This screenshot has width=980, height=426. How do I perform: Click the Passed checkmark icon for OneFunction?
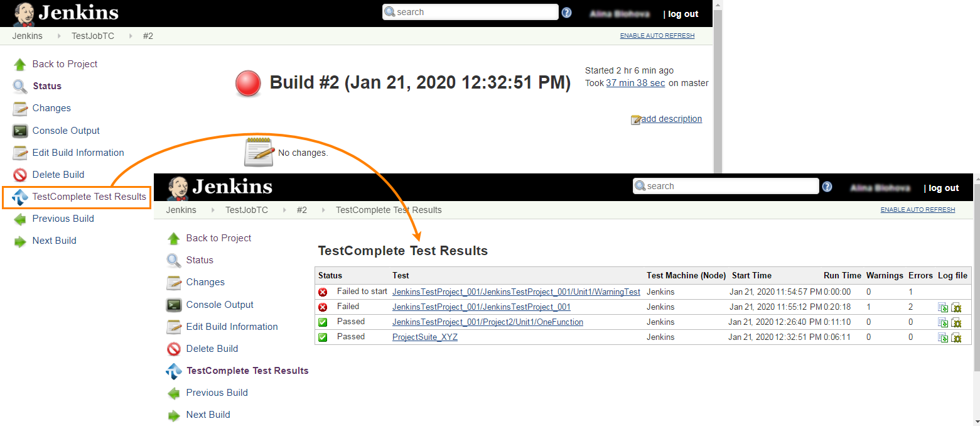(321, 322)
